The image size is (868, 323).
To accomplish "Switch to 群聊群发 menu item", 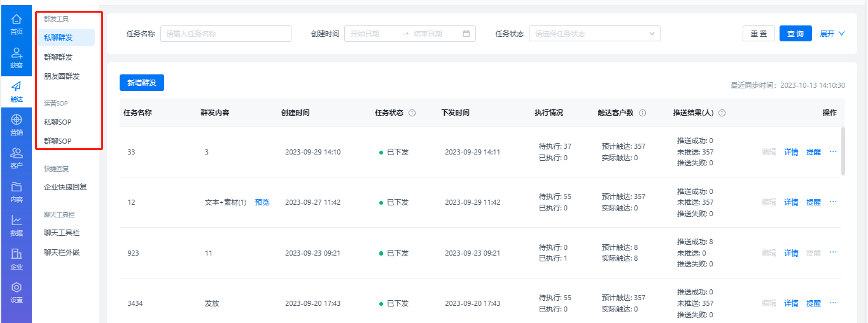I will [x=58, y=57].
